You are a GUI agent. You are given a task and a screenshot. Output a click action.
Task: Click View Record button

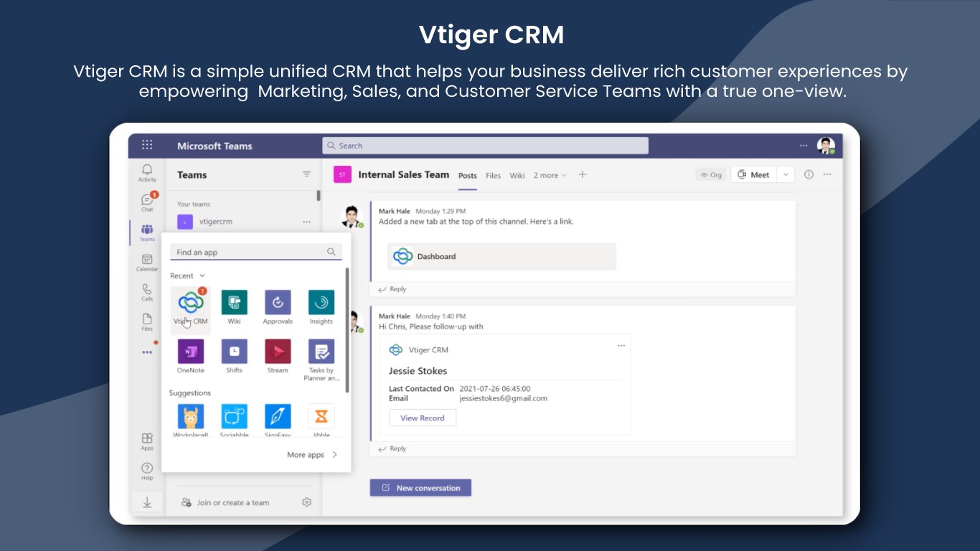423,418
